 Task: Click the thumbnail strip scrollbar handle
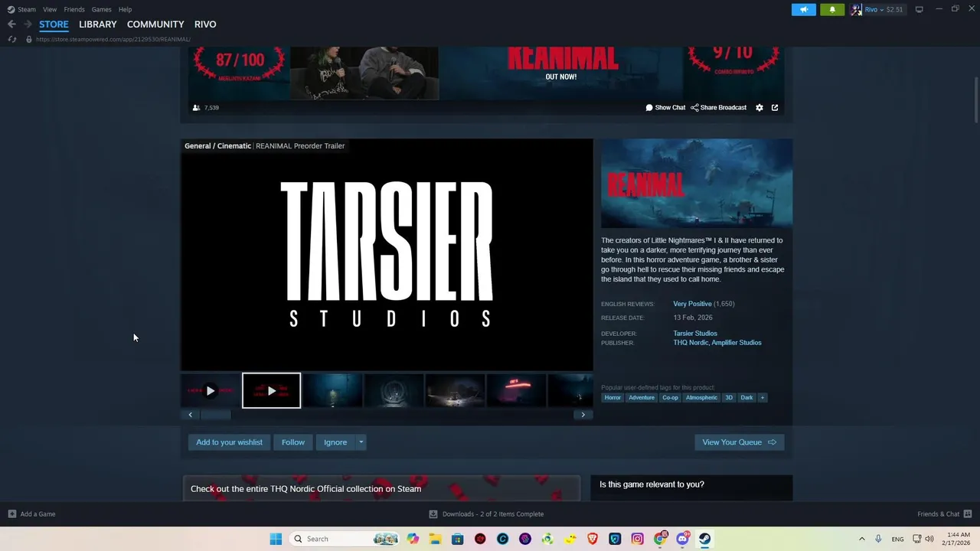tap(215, 415)
